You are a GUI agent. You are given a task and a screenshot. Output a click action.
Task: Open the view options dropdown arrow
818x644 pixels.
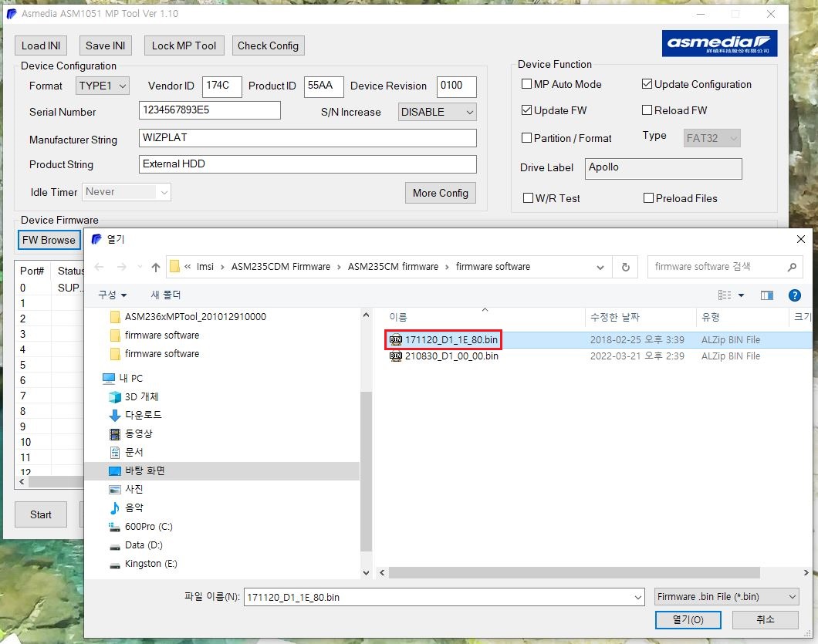coord(741,295)
